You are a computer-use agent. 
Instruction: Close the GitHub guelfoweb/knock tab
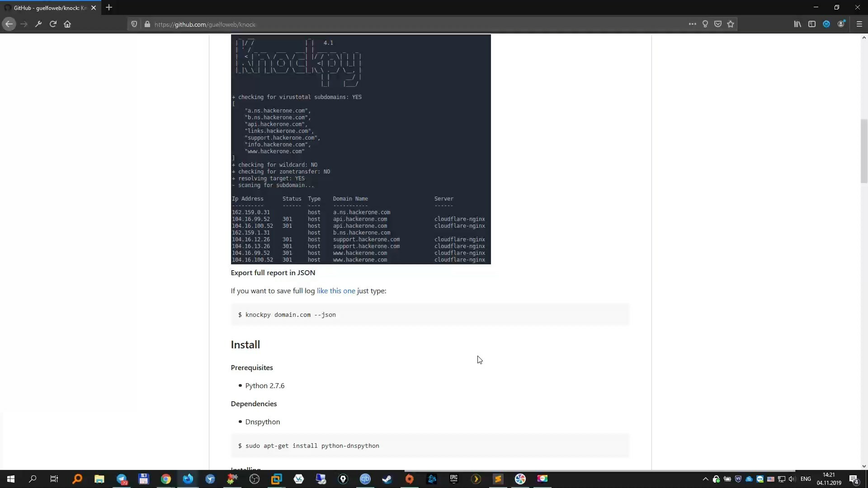click(94, 8)
